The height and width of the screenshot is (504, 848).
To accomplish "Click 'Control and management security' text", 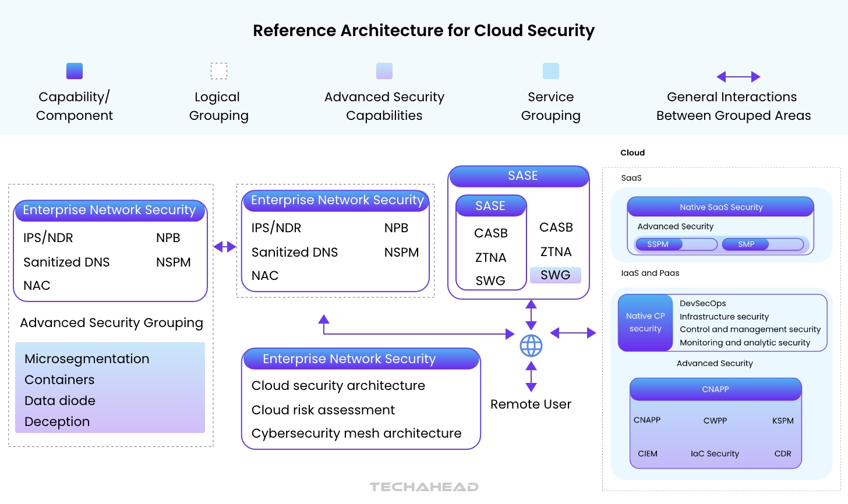I will 750,329.
